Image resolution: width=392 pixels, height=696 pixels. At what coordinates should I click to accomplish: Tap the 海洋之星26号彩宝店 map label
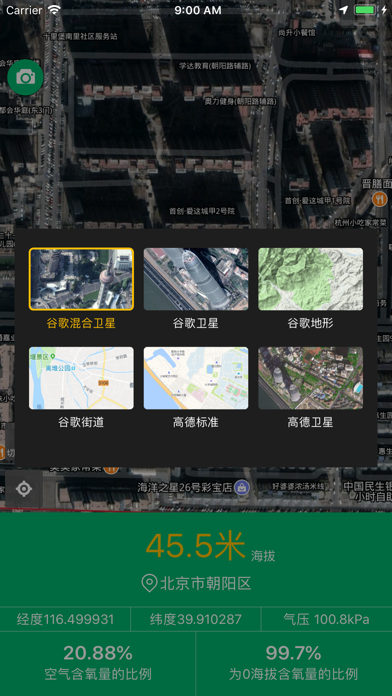[185, 487]
